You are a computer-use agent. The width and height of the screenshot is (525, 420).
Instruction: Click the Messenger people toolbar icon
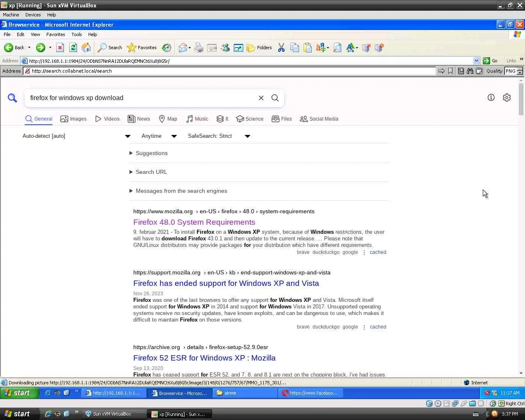click(225, 48)
